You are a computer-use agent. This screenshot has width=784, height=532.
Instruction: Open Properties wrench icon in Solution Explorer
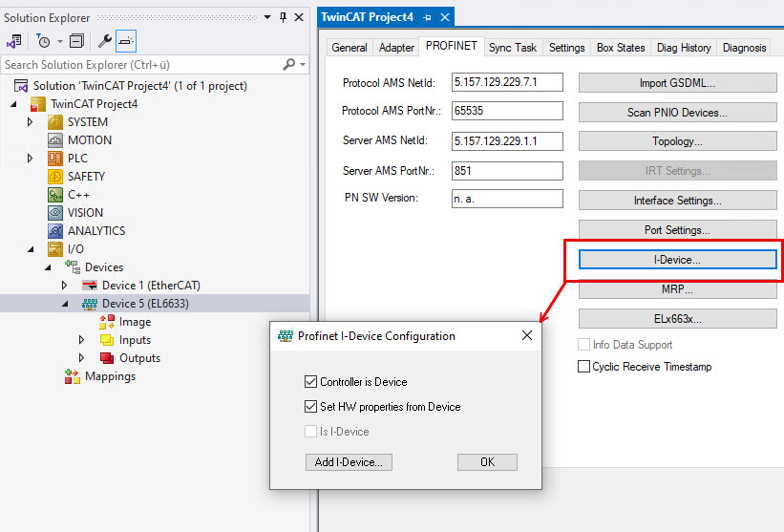click(105, 41)
